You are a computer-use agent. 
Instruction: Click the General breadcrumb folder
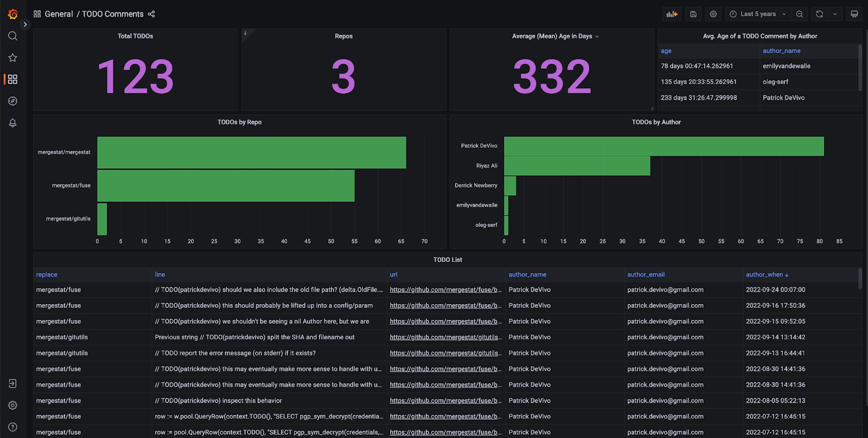[59, 14]
